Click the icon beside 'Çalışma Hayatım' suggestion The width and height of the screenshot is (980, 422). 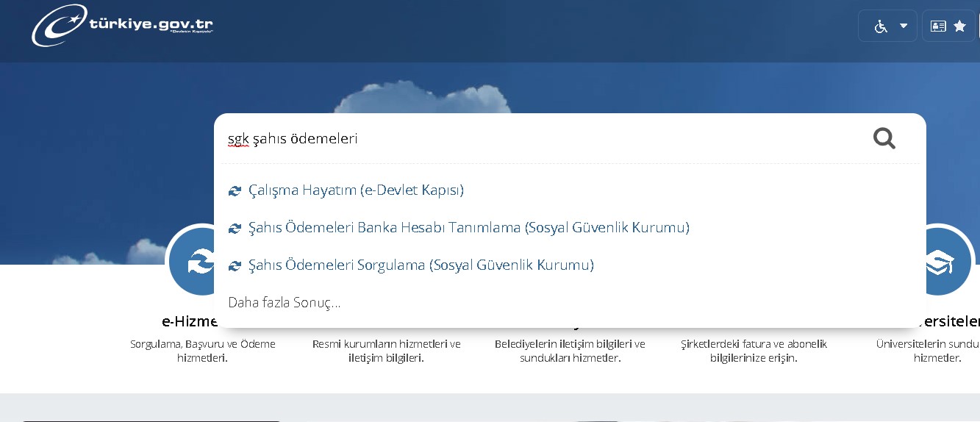coord(235,191)
